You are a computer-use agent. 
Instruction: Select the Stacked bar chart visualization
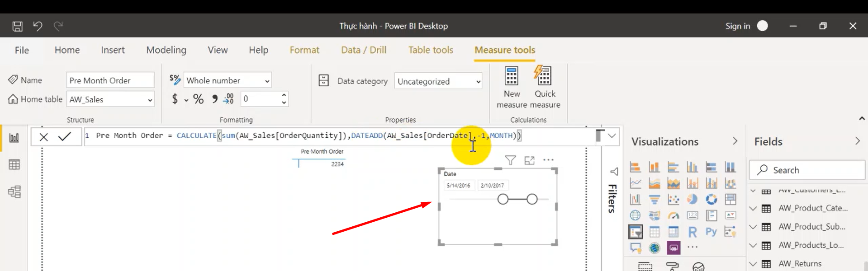(x=636, y=167)
